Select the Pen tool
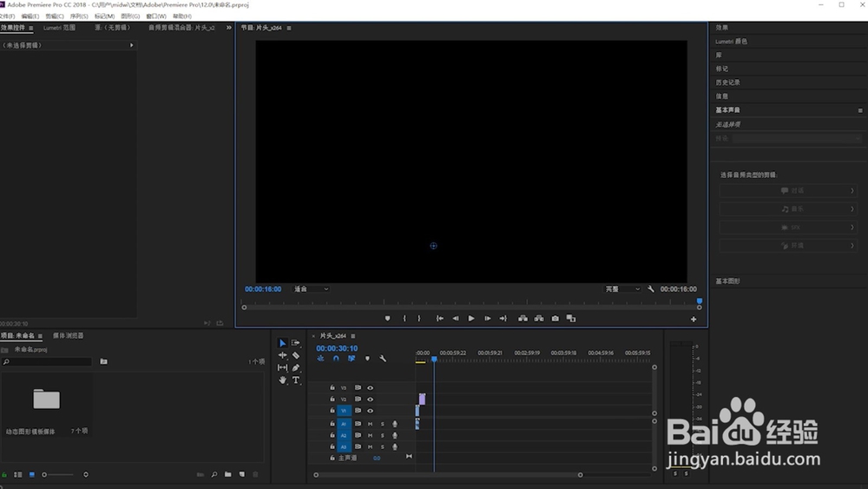Image resolution: width=868 pixels, height=489 pixels. (296, 367)
